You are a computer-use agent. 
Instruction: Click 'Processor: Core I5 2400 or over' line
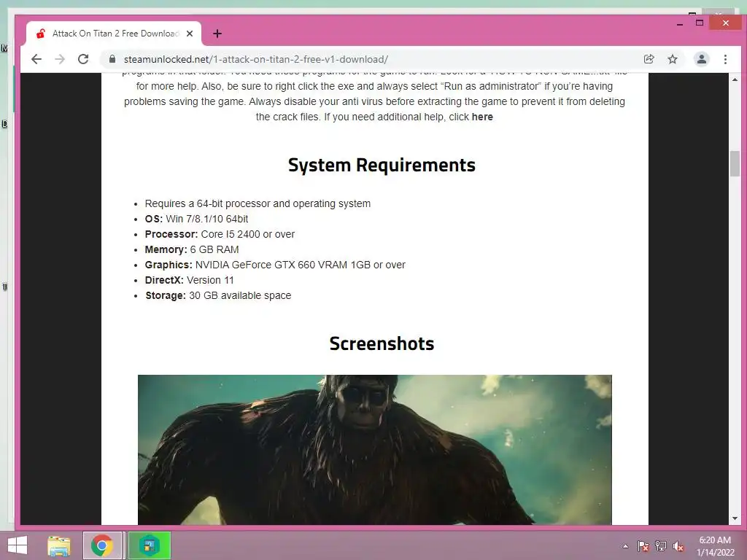tap(220, 234)
